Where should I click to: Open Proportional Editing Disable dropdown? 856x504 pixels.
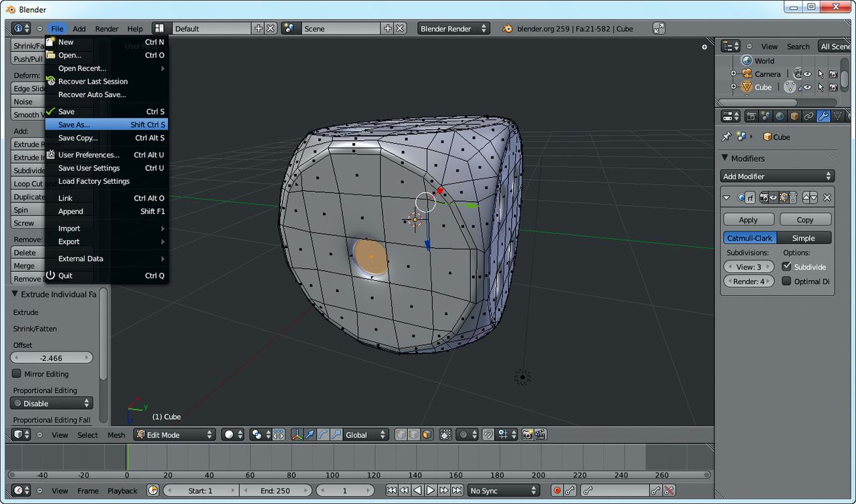[51, 404]
